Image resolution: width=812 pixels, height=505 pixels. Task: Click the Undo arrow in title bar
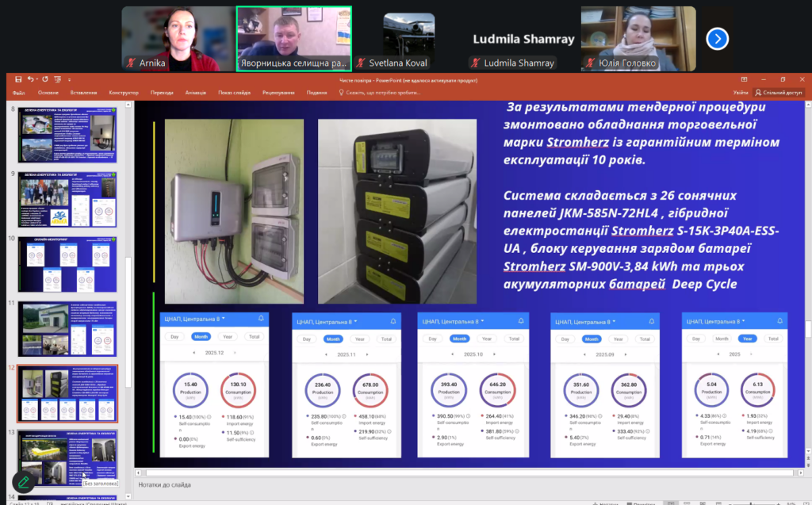[x=30, y=79]
